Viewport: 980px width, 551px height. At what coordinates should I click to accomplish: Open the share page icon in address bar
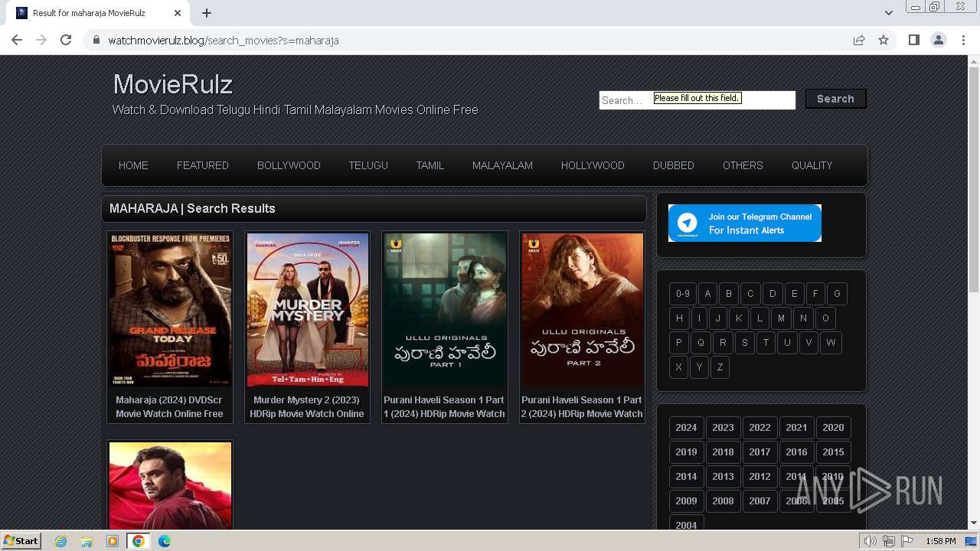(x=859, y=40)
